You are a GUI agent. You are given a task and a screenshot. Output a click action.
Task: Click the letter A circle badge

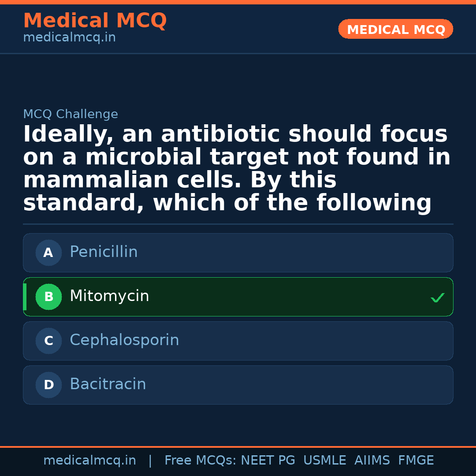coord(48,253)
